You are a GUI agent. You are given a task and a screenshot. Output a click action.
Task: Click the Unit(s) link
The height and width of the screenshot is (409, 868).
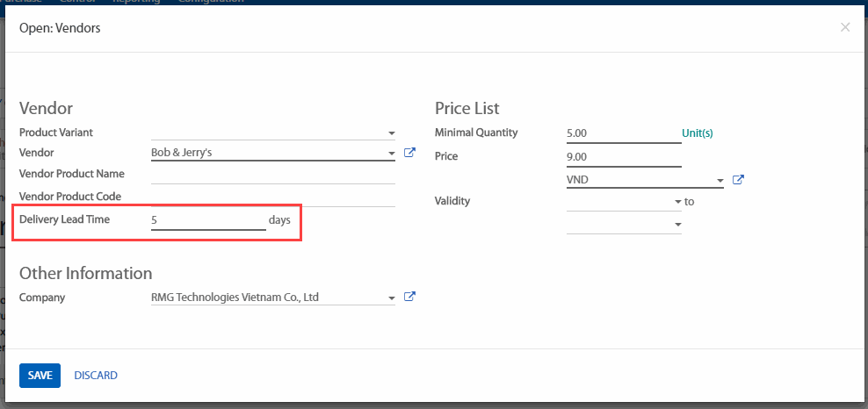[697, 133]
